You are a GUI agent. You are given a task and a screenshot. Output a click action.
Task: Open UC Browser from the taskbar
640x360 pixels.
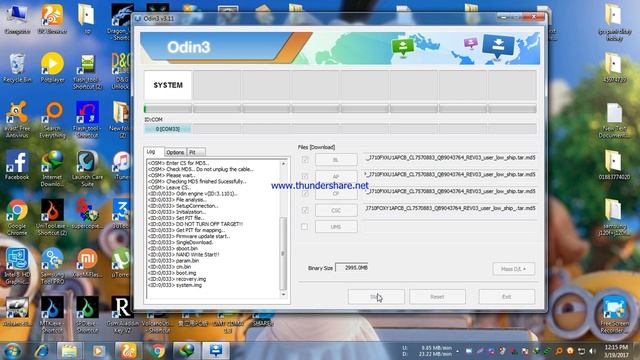click(x=128, y=351)
